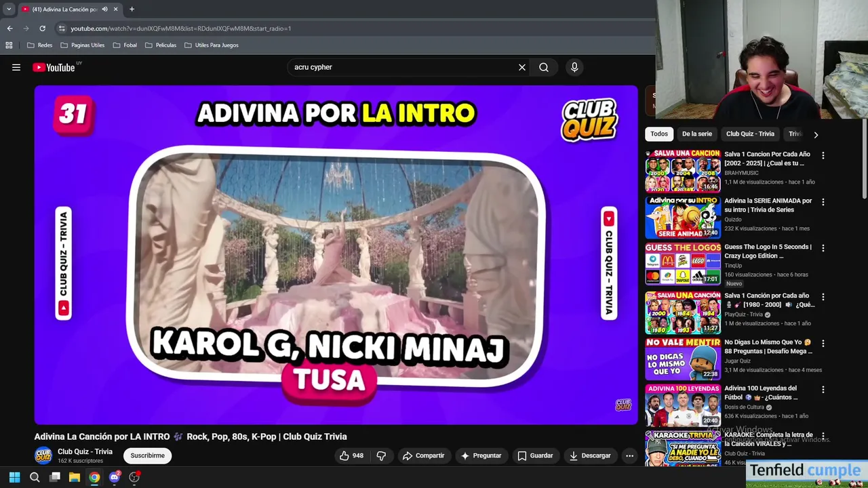
Task: Open Windows taskbar search
Action: [35, 477]
